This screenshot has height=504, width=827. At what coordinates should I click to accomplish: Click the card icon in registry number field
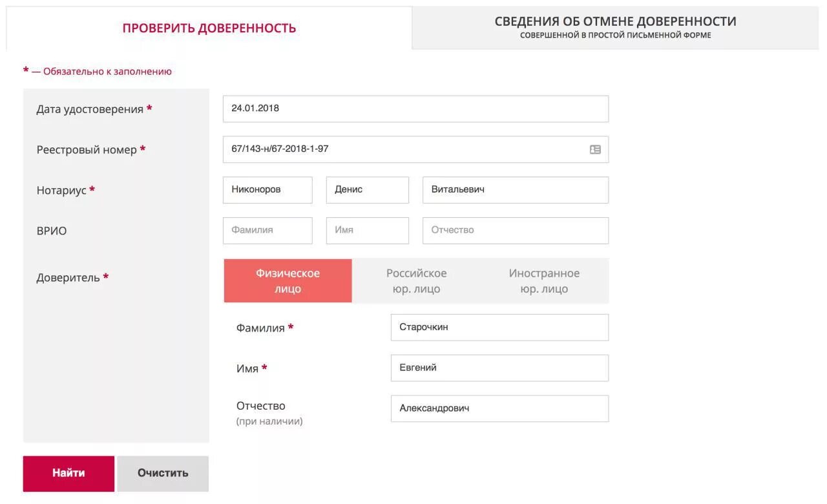595,149
